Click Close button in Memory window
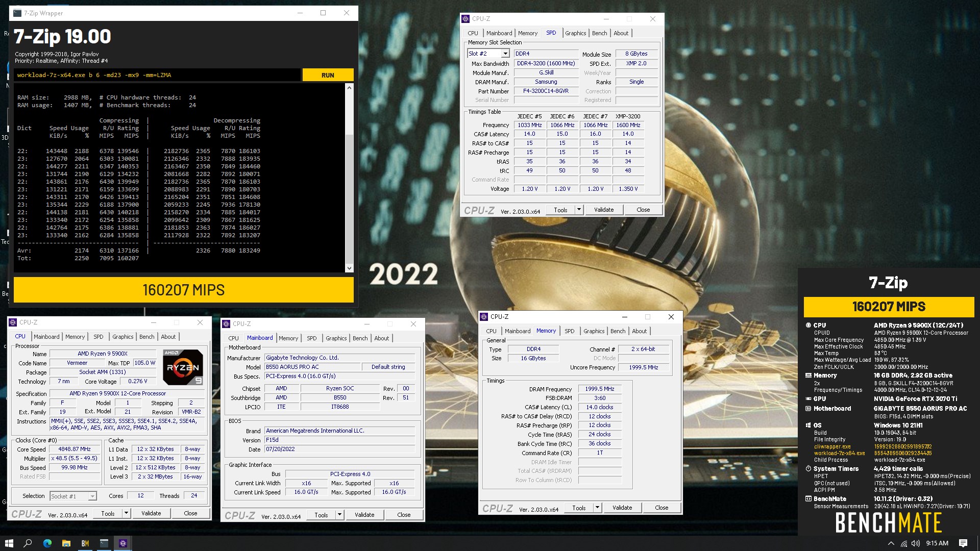980x551 pixels. 661,508
